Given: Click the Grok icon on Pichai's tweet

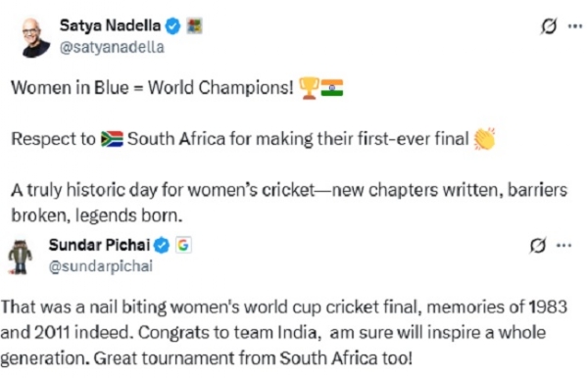Looking at the screenshot, I should (x=538, y=246).
